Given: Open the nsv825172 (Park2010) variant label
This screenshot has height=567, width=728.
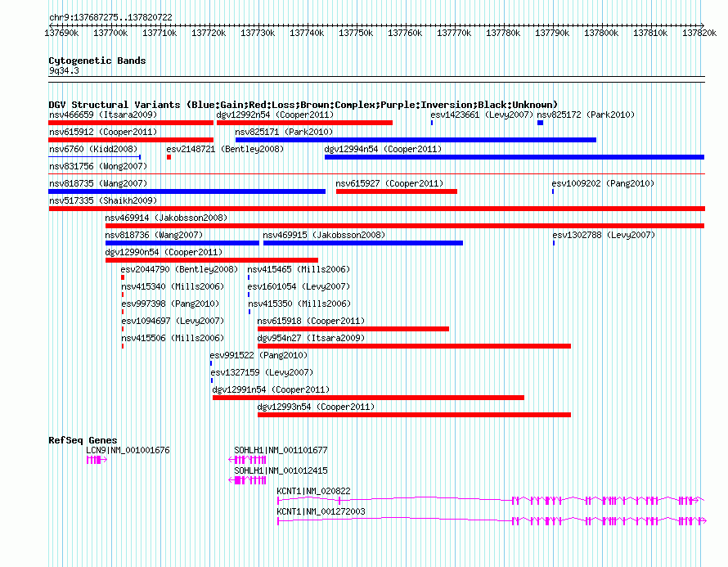Looking at the screenshot, I should pyautogui.click(x=586, y=115).
